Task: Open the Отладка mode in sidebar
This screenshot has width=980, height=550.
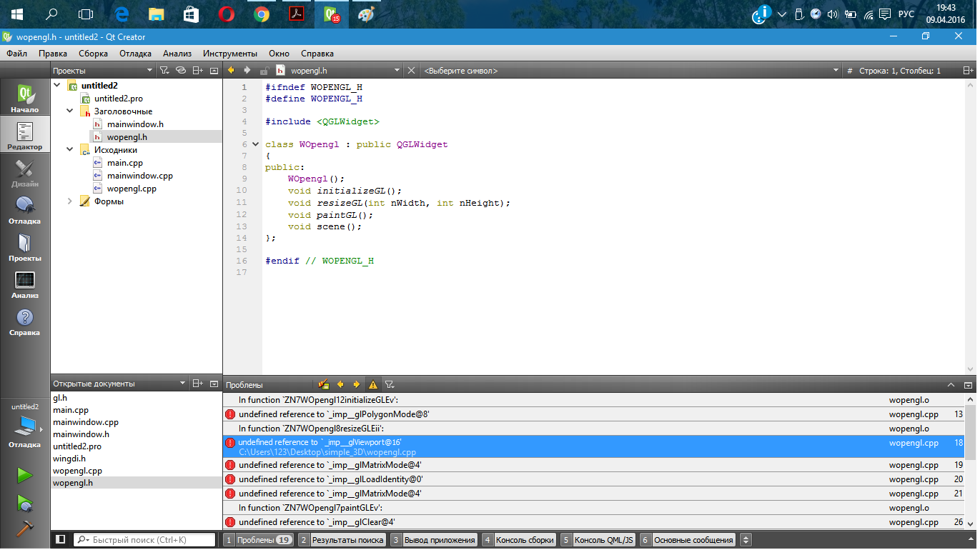Action: 25,209
